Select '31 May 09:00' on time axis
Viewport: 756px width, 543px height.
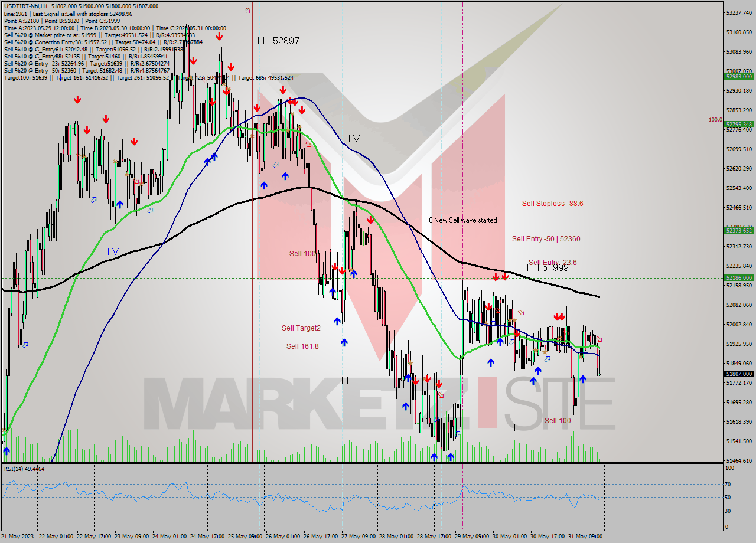tap(586, 537)
